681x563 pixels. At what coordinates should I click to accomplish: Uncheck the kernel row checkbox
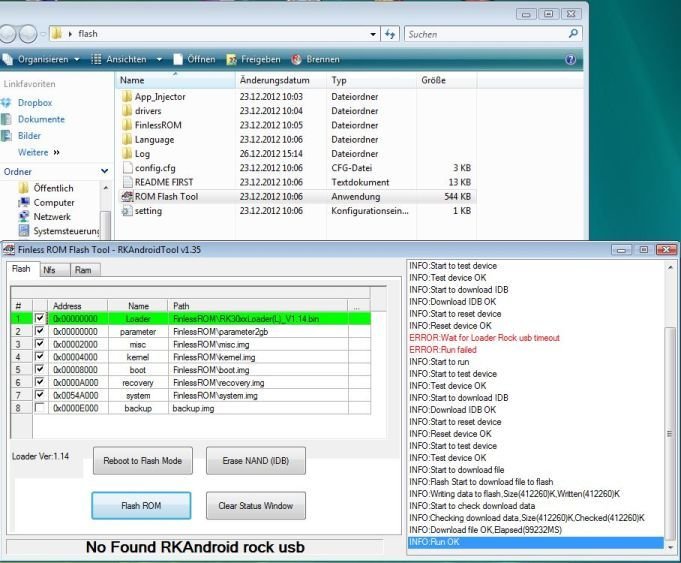click(x=40, y=356)
